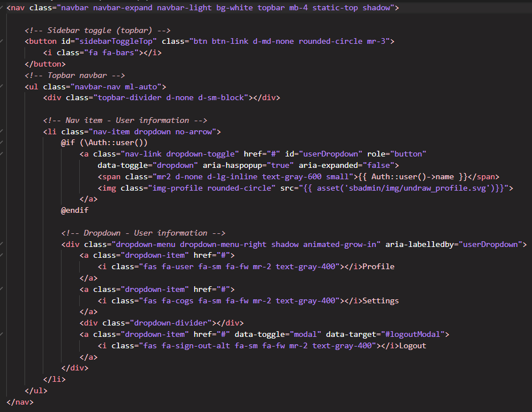Click the 'aria-haspopup' attribute
The width and height of the screenshot is (532, 412).
(x=232, y=166)
